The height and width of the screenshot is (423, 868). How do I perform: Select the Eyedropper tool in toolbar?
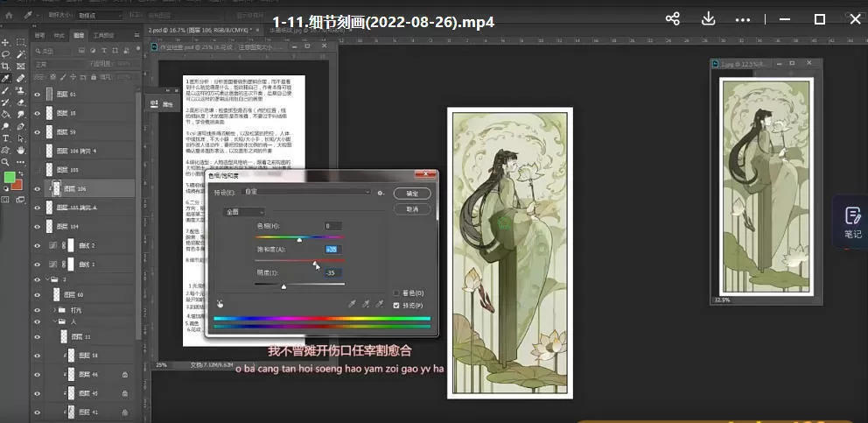(5, 79)
